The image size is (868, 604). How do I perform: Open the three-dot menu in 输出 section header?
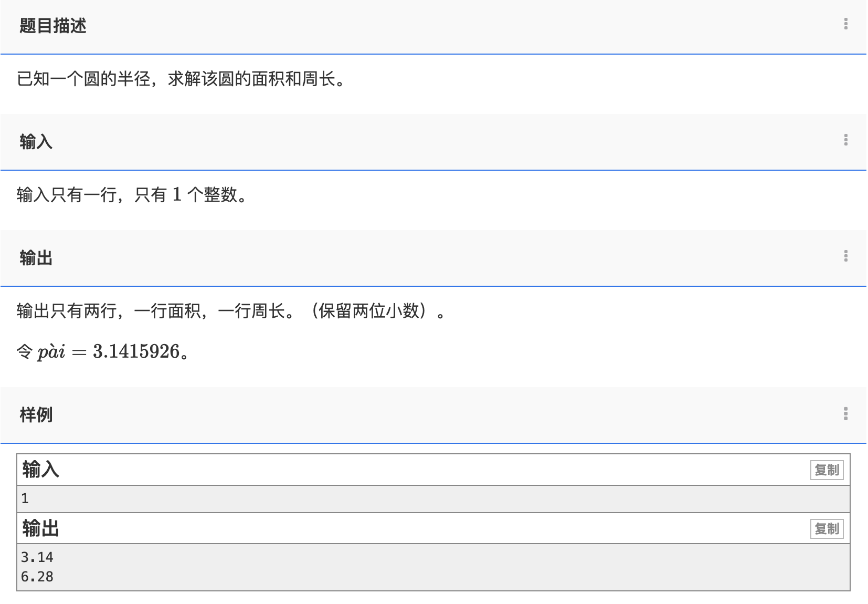pyautogui.click(x=845, y=256)
